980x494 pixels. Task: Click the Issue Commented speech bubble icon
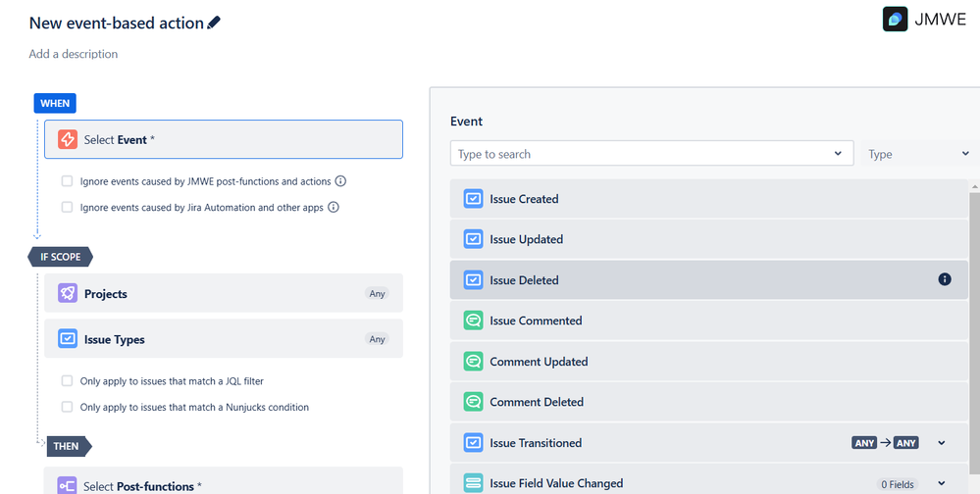pos(473,321)
